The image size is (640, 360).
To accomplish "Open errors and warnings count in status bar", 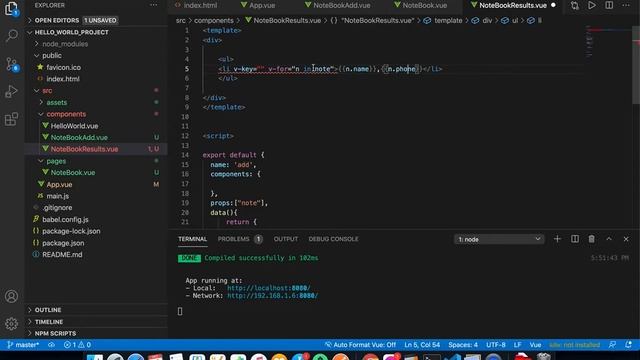I will 77,345.
